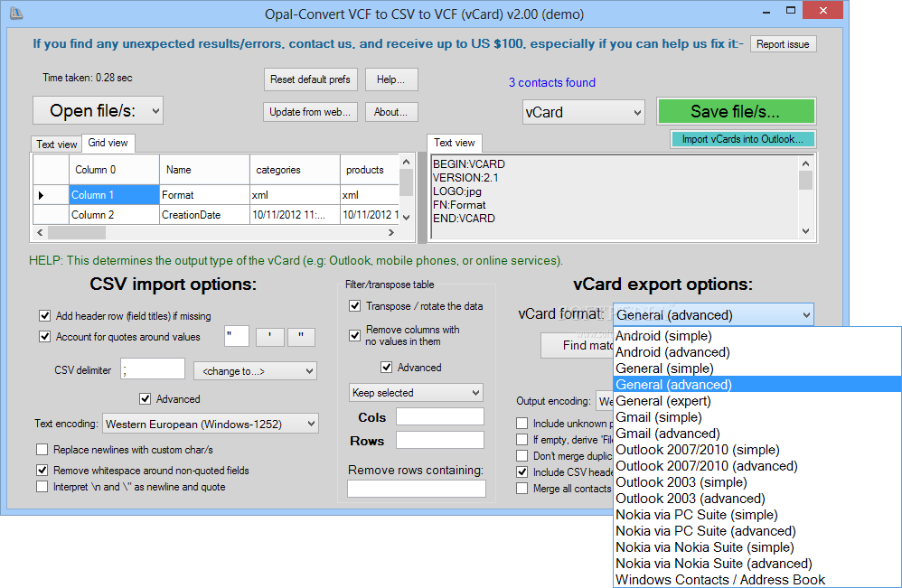902x588 pixels.
Task: Click grid horizontal scrollbar left arrow
Action: pyautogui.click(x=40, y=233)
